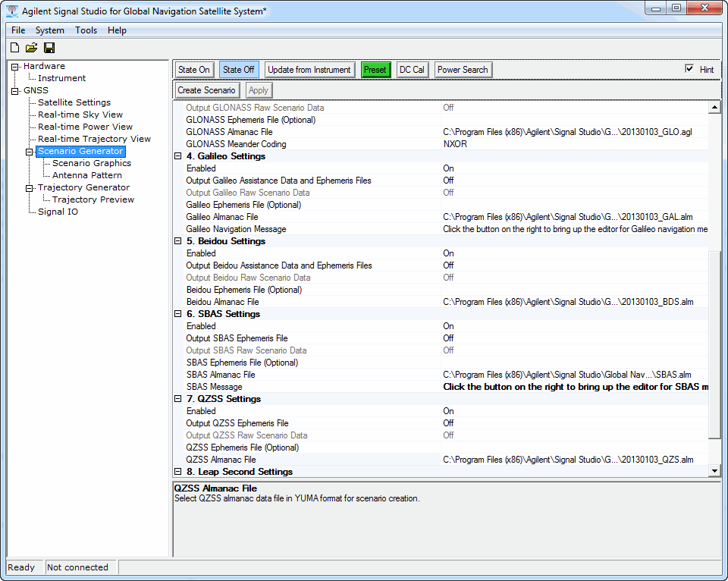Click Beidou Enabled value On
This screenshot has width=728, height=581.
[448, 253]
